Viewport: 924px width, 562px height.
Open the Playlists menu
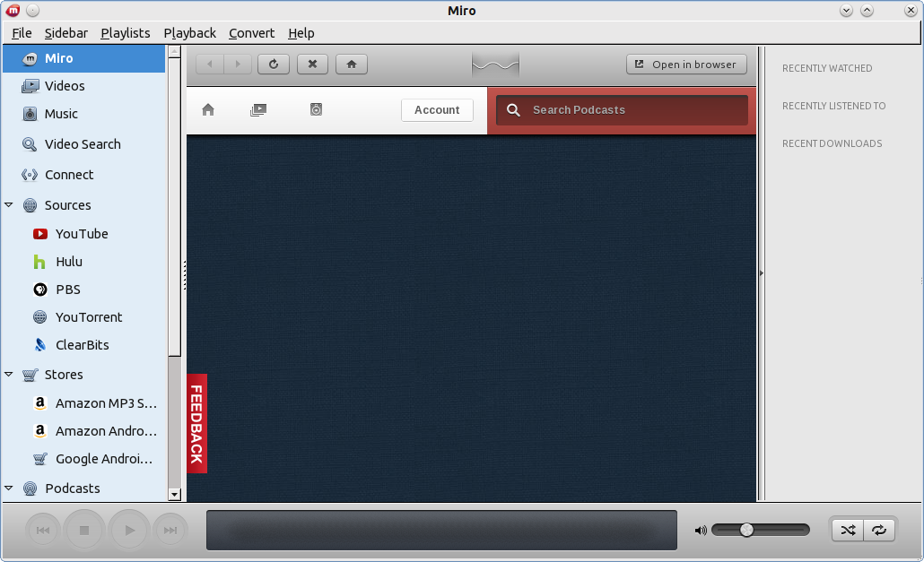pyautogui.click(x=126, y=33)
